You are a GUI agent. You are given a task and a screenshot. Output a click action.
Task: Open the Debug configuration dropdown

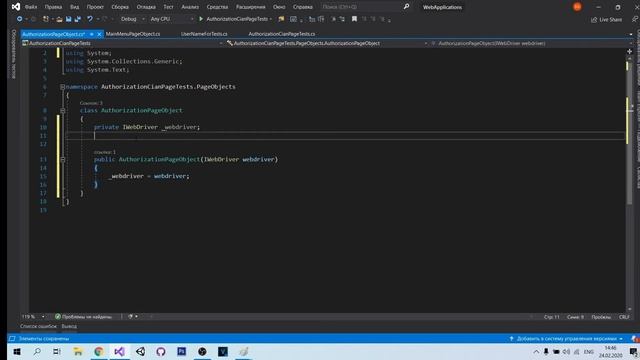132,19
